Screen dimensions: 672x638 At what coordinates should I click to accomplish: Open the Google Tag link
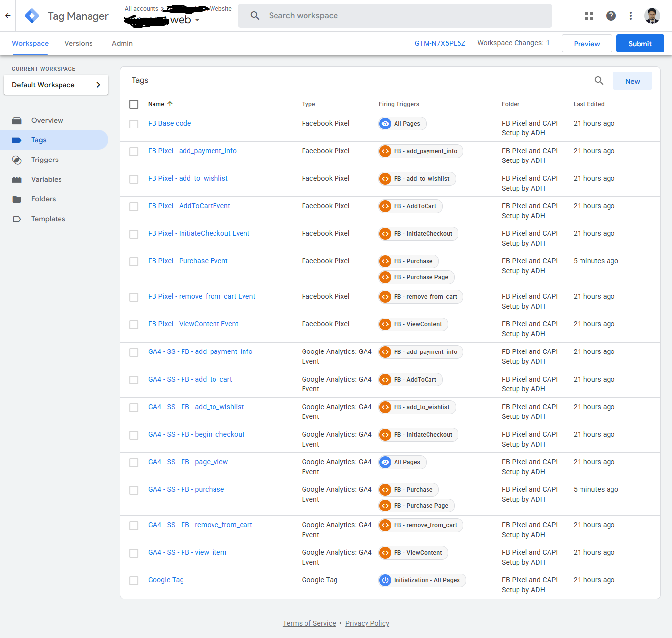click(166, 580)
